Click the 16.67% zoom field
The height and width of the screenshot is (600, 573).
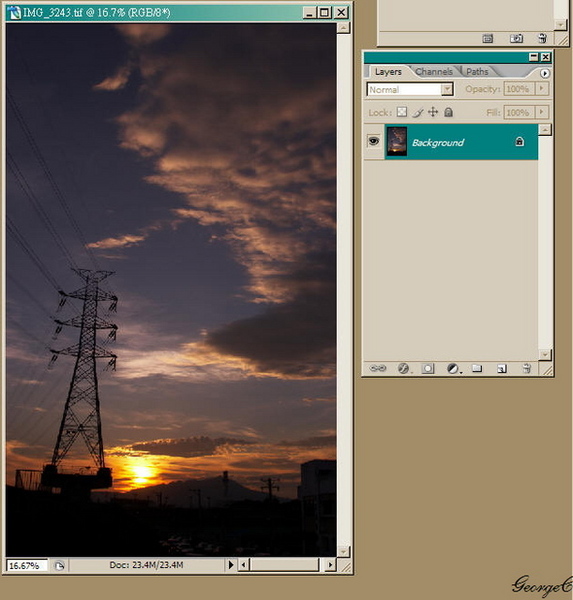(x=27, y=565)
